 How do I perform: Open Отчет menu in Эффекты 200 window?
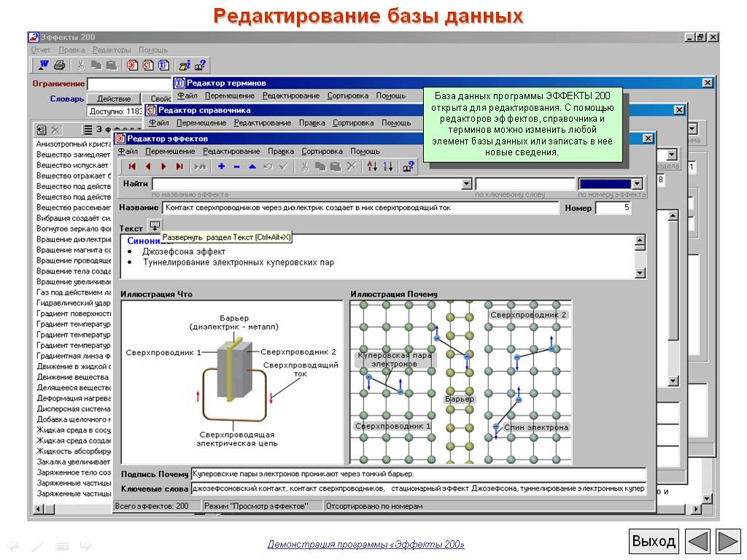pos(41,50)
